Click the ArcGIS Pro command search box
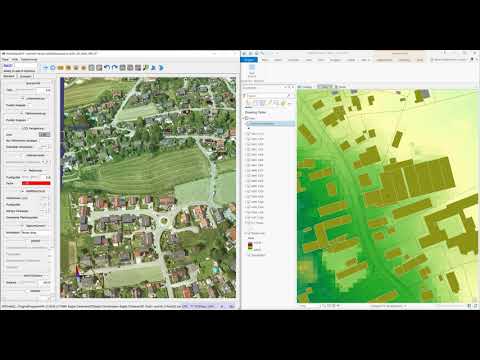 [x=449, y=60]
